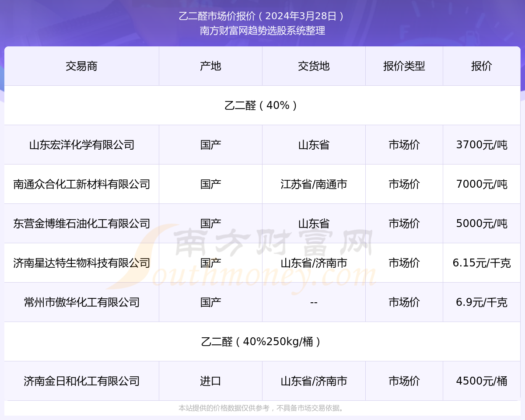
Task: Click 市场价 in the 济南金日和 row
Action: pos(404,381)
